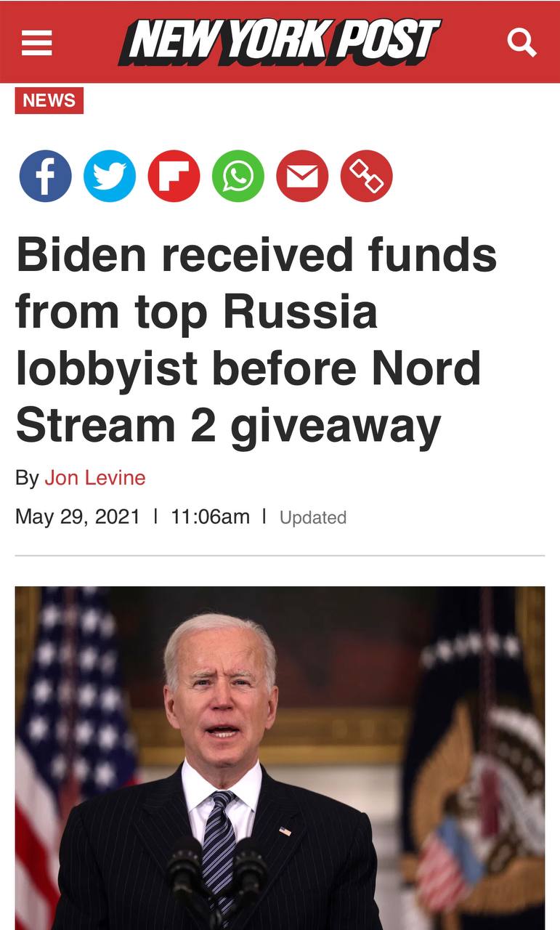This screenshot has height=930, width=560.
Task: Share the article via WhatsApp
Action: point(238,176)
